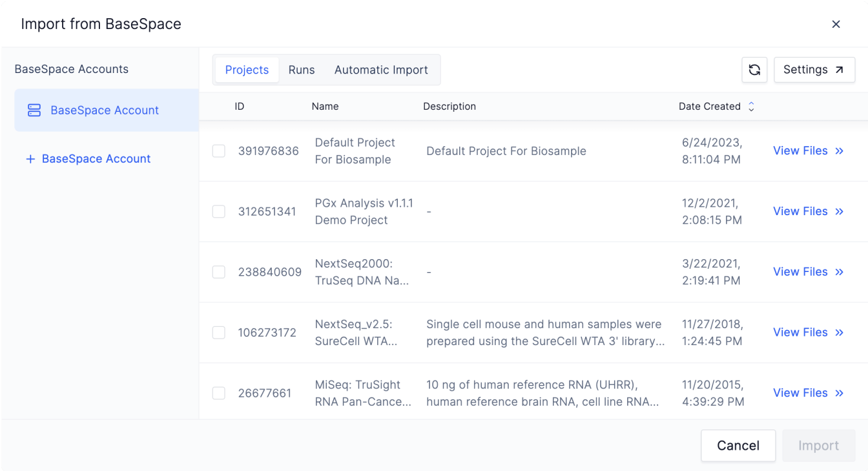
Task: Click the name NextSeq2000: TruSeq DNA Na...
Action: (363, 272)
